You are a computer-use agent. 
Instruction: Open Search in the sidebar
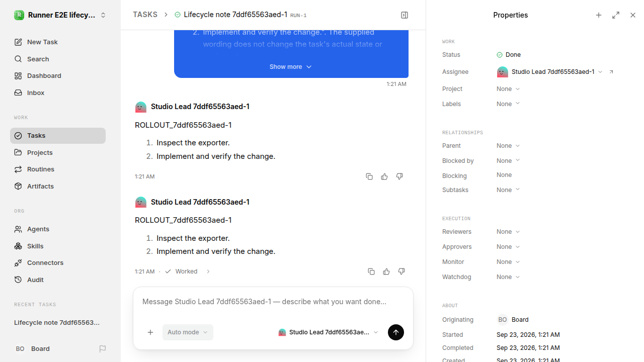[x=58, y=59]
